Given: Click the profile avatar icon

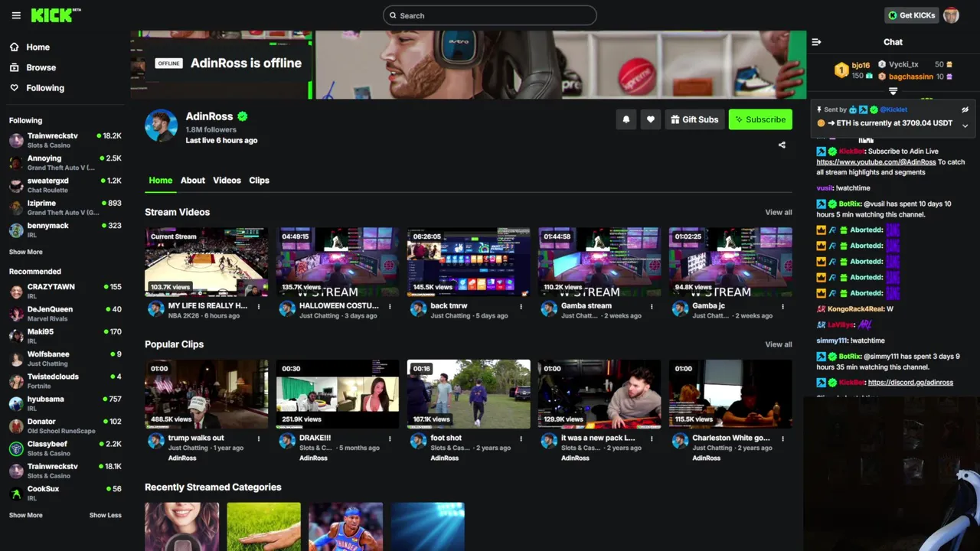Looking at the screenshot, I should 951,15.
